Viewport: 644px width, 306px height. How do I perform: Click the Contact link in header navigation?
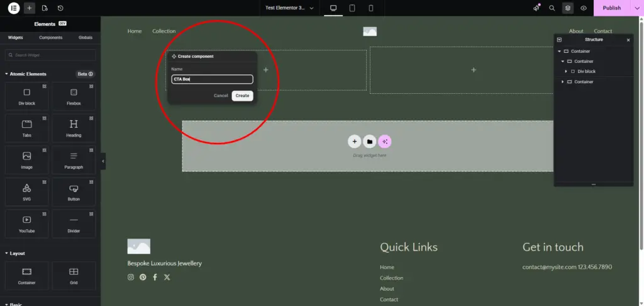(x=603, y=31)
